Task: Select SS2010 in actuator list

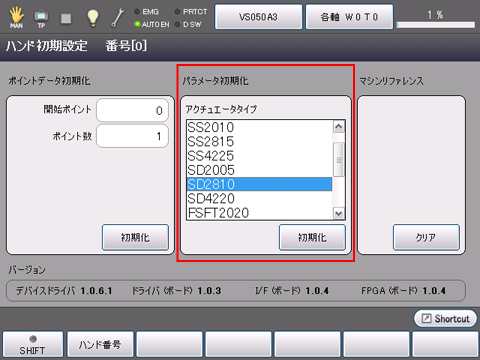Action: coord(259,127)
